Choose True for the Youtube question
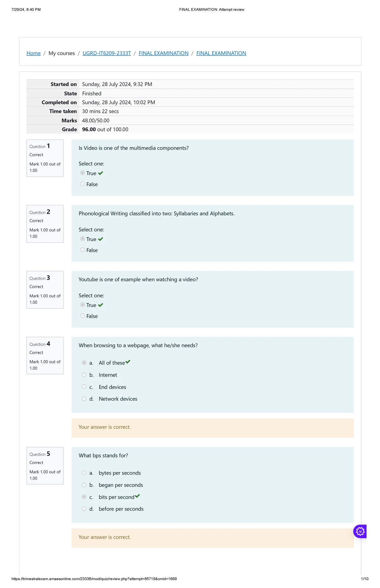Screen dimensions: 380x588 point(83,305)
